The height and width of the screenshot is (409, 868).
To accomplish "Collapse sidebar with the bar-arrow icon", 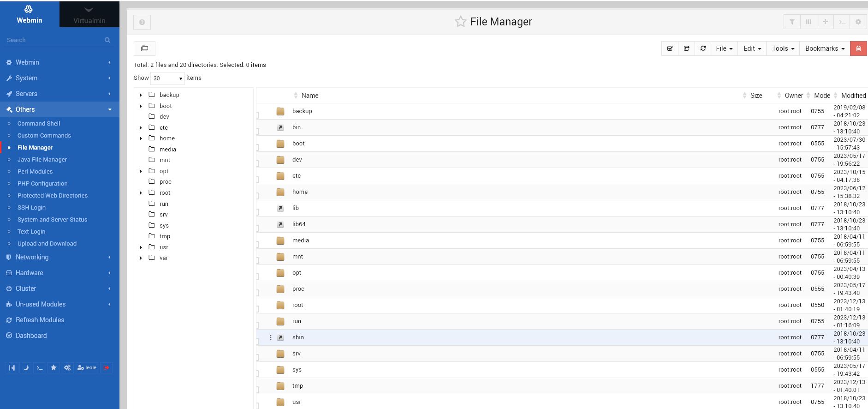I will tap(12, 367).
